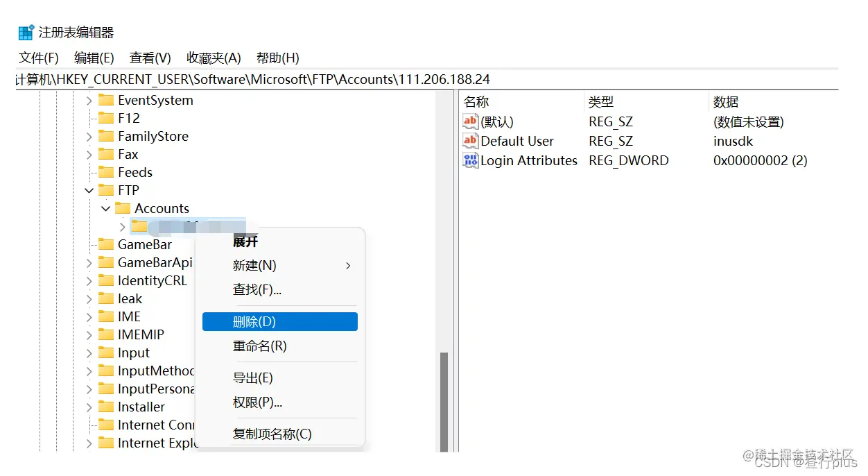
Task: Expand the InputPersonalization key
Action: pyautogui.click(x=89, y=389)
